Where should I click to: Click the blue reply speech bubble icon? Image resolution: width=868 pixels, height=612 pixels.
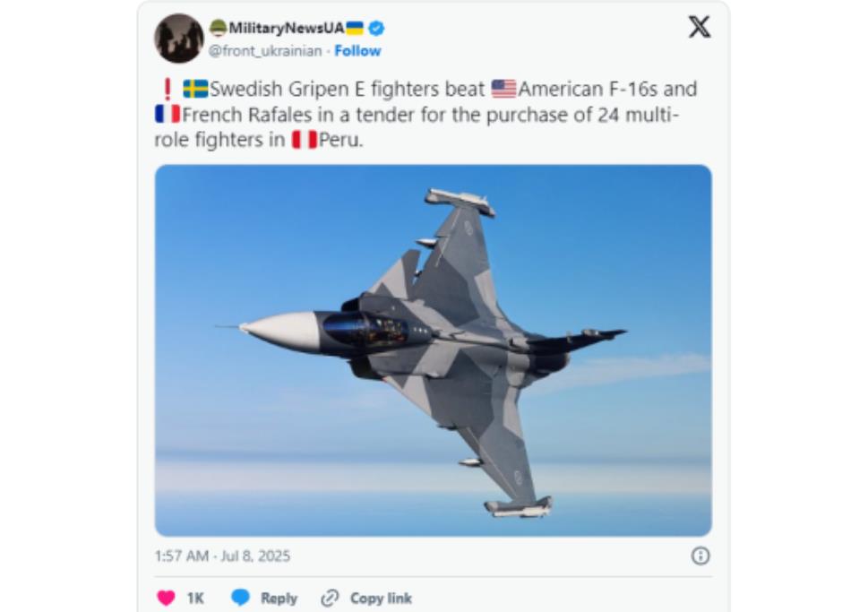click(240, 598)
